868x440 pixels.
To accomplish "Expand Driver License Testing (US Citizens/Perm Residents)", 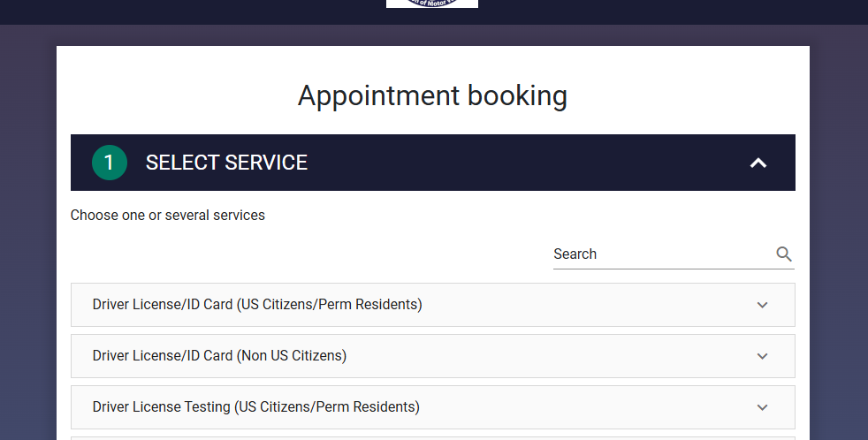I will pyautogui.click(x=433, y=407).
